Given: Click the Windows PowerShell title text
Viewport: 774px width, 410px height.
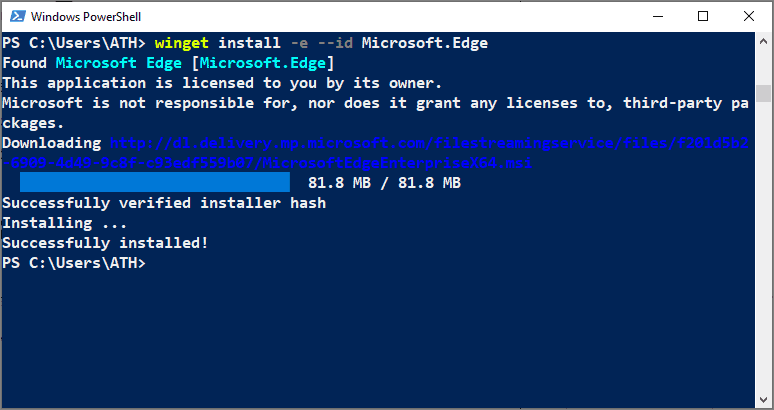Looking at the screenshot, I should tap(86, 17).
